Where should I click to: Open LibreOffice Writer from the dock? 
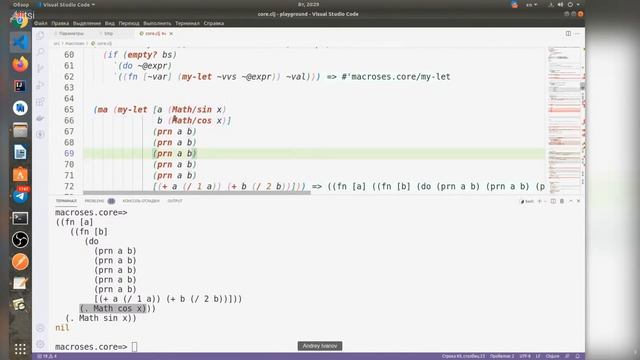point(20,152)
